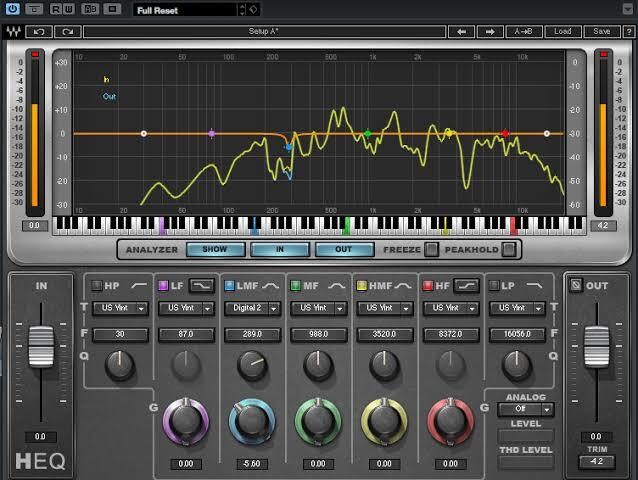Toggle the red HF band on/off

(x=428, y=286)
